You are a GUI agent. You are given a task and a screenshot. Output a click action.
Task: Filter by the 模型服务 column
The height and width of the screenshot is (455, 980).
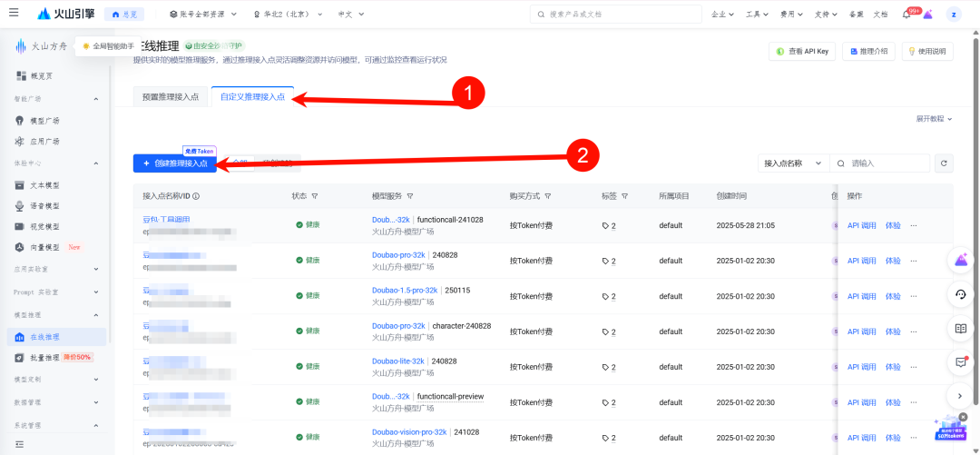click(409, 196)
